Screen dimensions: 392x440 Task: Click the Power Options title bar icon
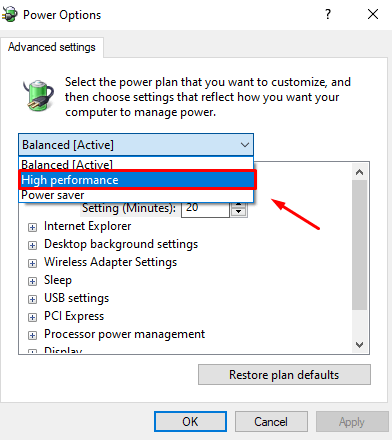coord(9,14)
